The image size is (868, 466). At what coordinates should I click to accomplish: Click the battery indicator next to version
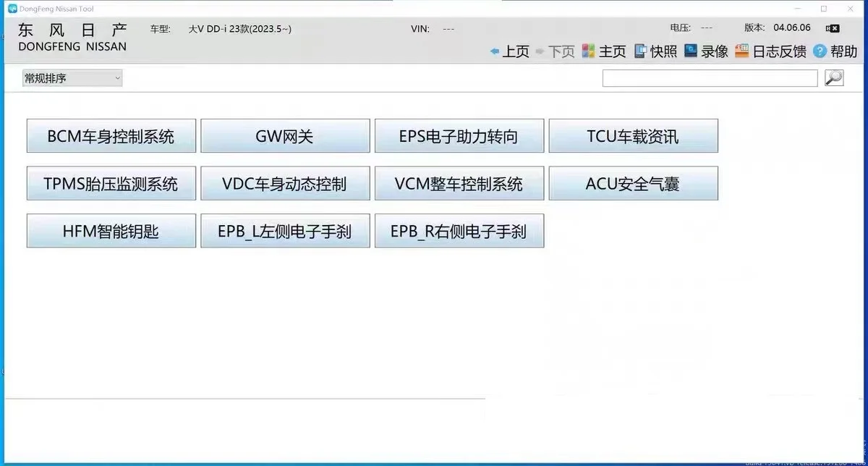833,28
